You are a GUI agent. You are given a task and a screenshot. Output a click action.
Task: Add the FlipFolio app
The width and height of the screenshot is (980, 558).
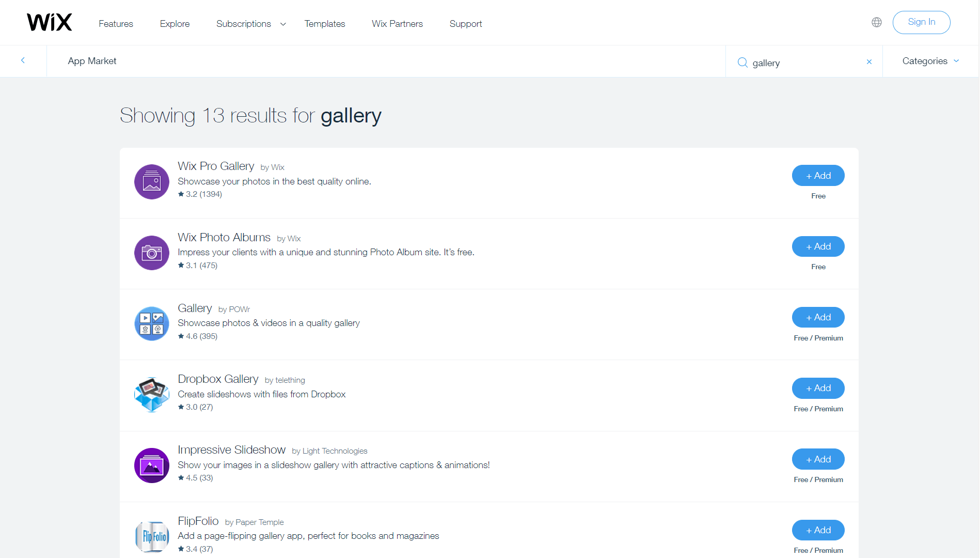click(x=818, y=530)
